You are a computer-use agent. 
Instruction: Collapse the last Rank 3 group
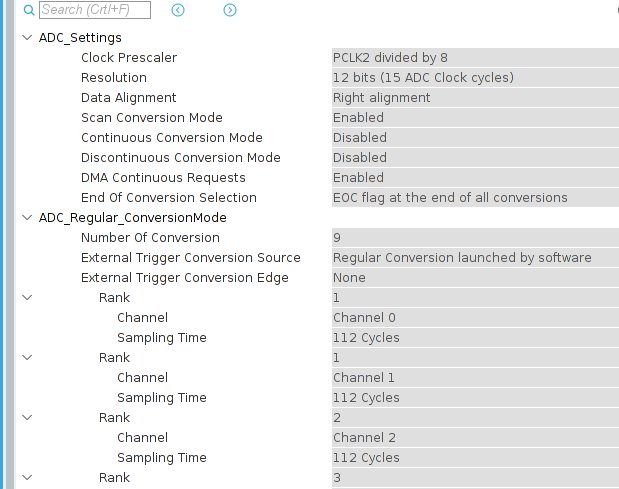27,478
